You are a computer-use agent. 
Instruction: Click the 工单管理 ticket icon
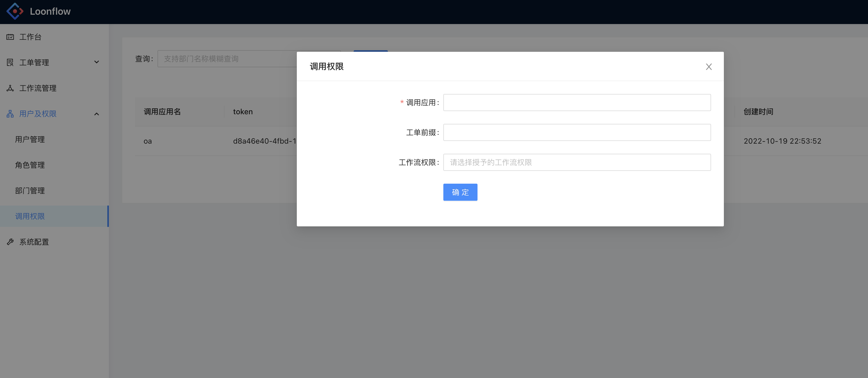pos(10,62)
